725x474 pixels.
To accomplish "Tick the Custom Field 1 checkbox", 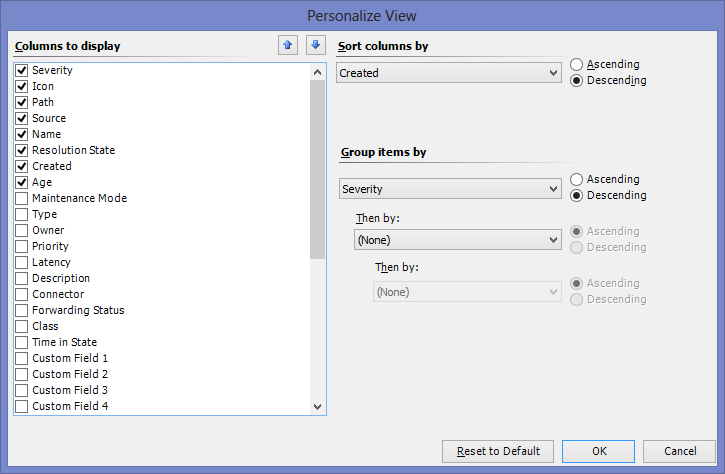I will [22, 358].
